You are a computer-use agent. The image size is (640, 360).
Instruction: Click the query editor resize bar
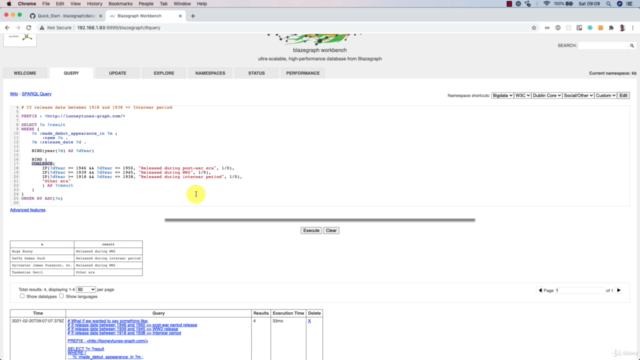coord(320,220)
